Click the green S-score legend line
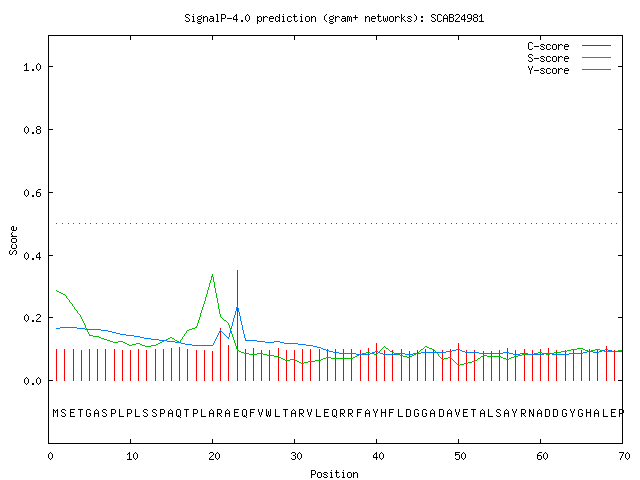This screenshot has height=480, width=640. [596, 58]
